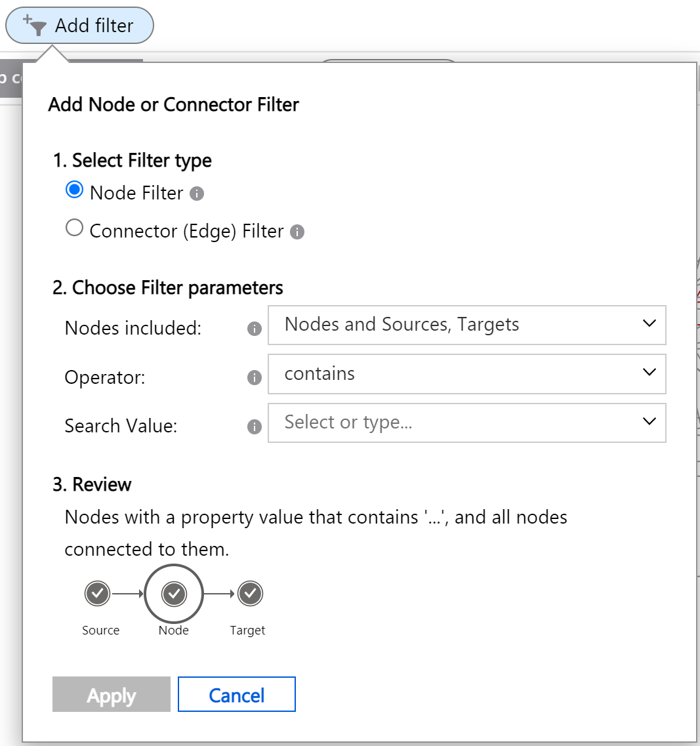Click info icon beside Connector (Edge) Filter

(297, 232)
